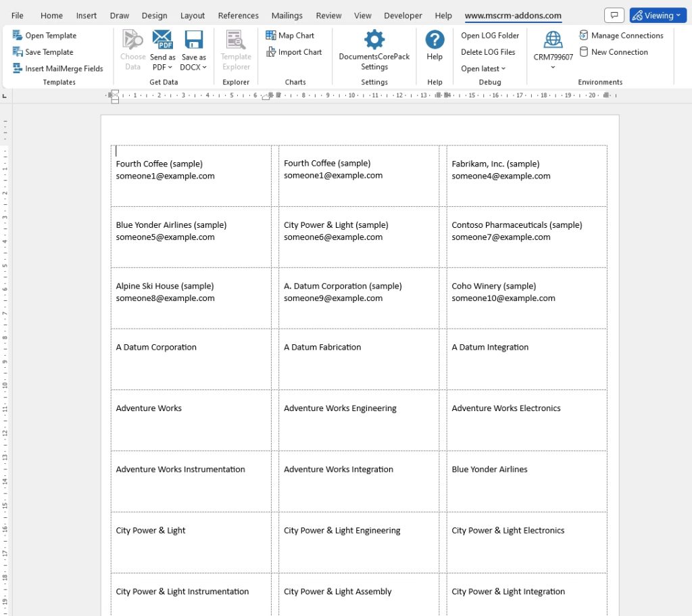Screen dimensions: 692x616
Task: Switch to the Home tab
Action: (x=51, y=16)
